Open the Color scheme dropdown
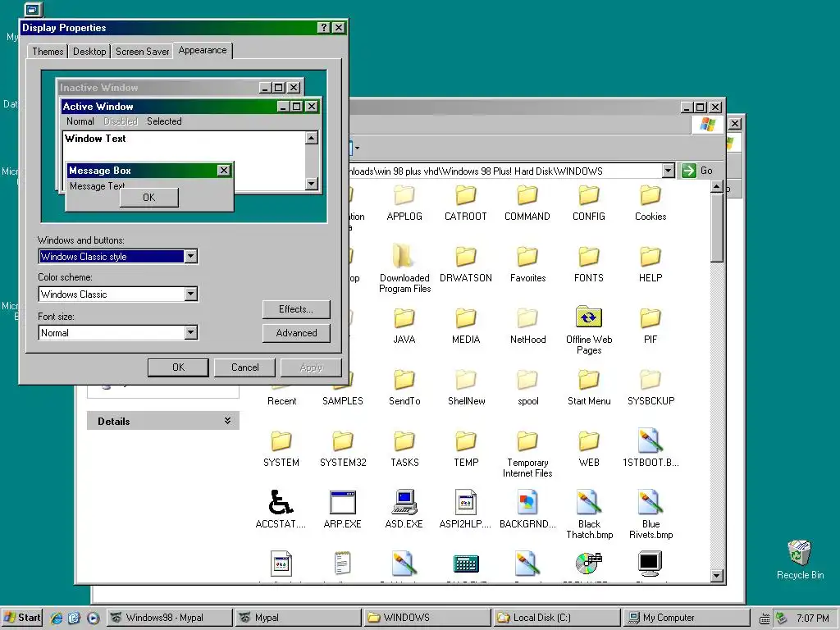 click(x=190, y=294)
